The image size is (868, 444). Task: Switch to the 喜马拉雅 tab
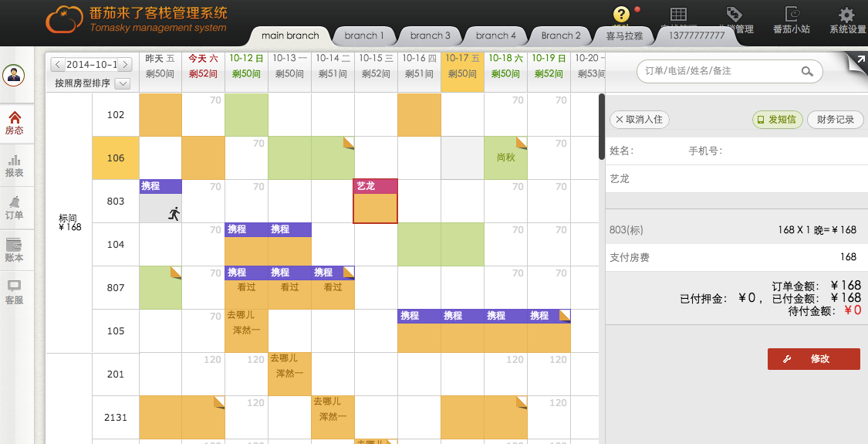point(624,36)
